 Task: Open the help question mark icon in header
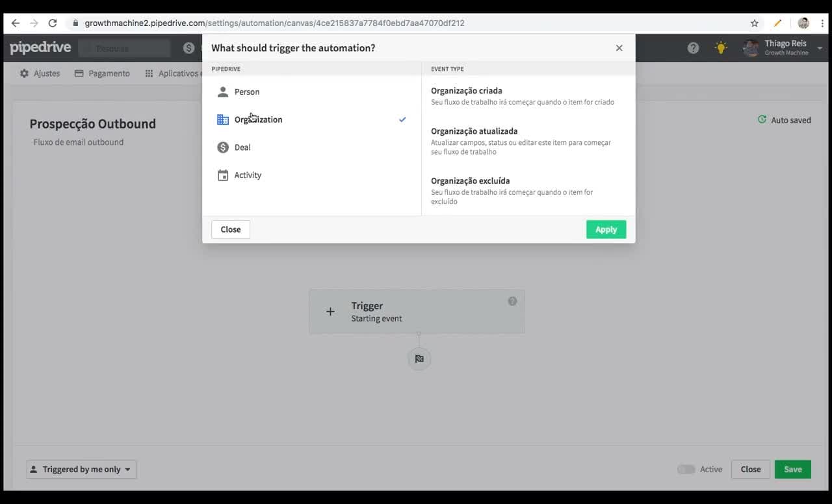694,48
